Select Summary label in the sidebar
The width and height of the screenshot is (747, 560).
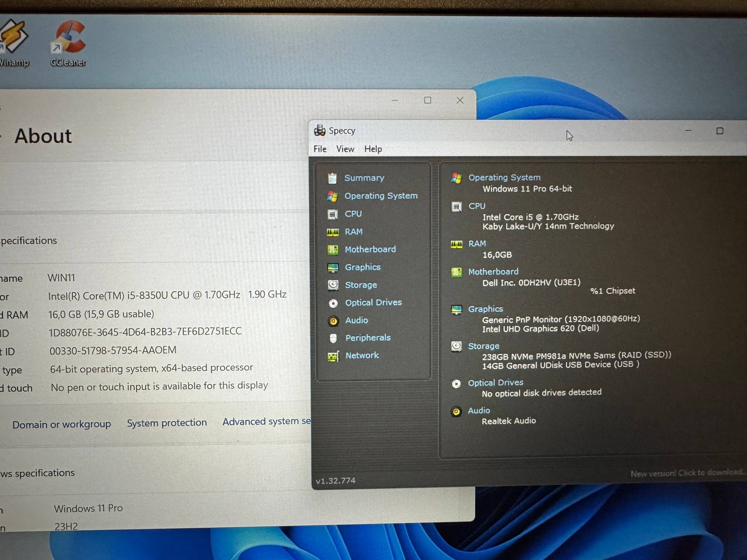tap(364, 178)
